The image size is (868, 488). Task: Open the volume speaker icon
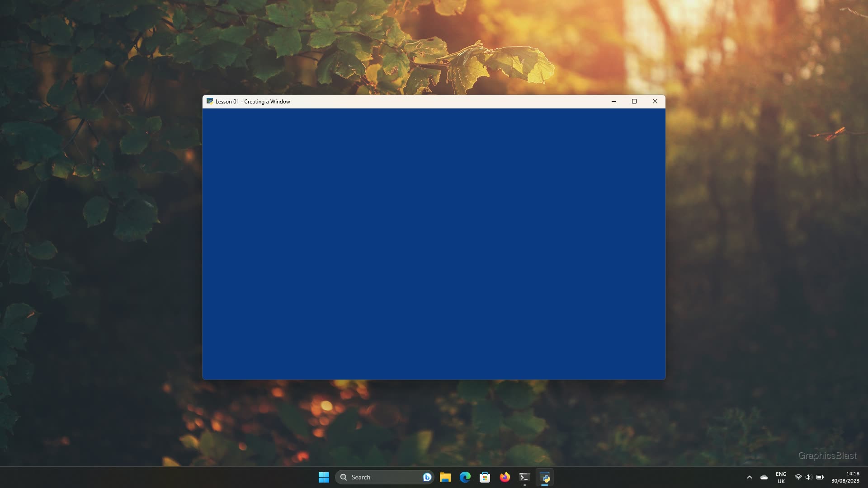pyautogui.click(x=809, y=477)
